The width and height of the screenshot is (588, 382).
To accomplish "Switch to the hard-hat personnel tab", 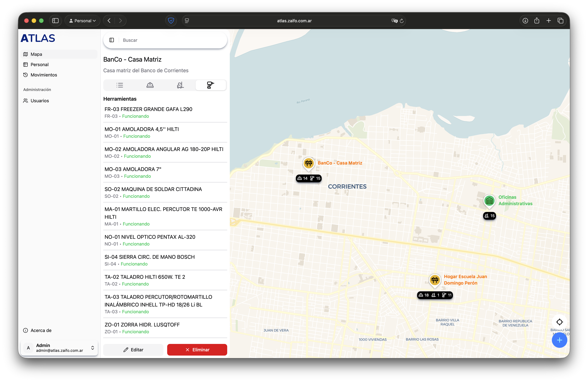I will [x=150, y=85].
